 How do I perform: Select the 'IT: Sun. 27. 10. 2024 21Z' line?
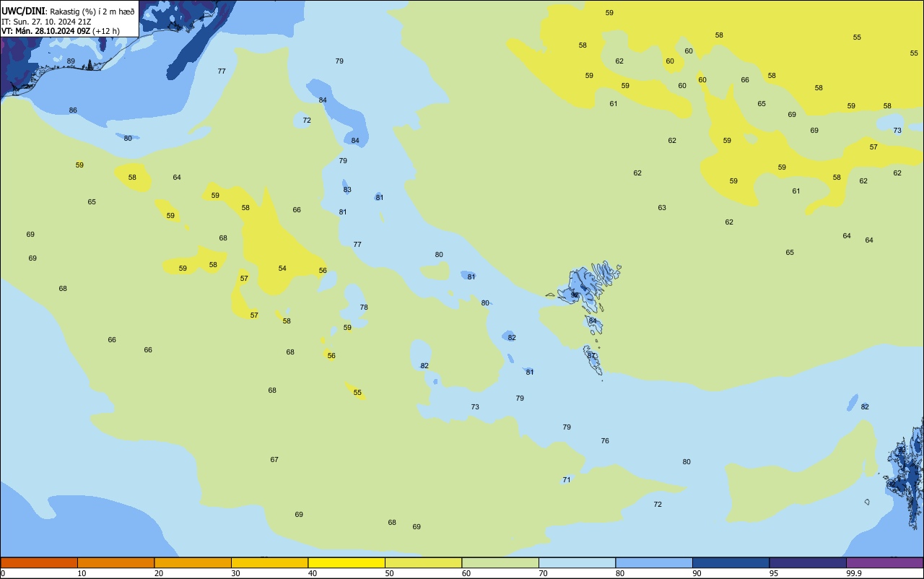[46, 21]
